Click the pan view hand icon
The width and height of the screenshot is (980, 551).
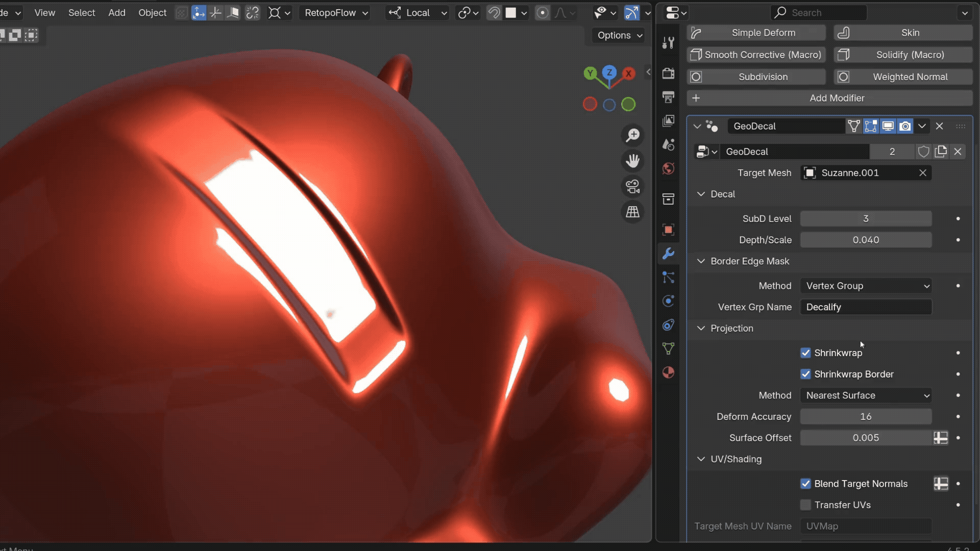click(x=633, y=161)
